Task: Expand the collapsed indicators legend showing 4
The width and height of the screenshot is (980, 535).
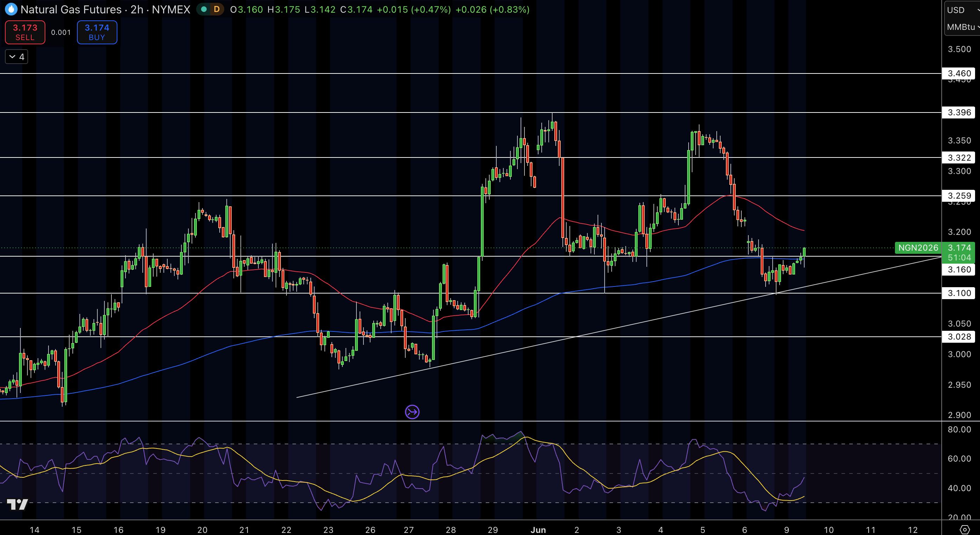Action: (17, 57)
